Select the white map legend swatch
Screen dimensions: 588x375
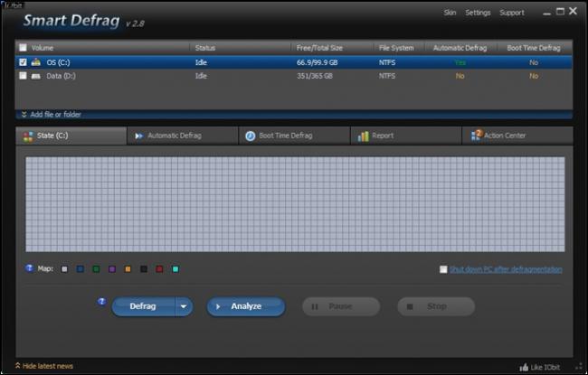point(64,269)
